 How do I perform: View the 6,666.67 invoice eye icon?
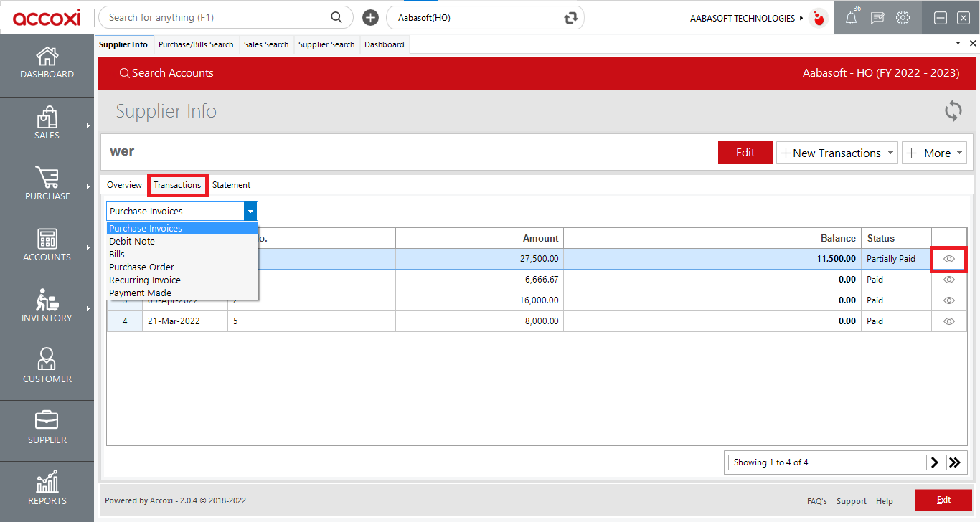949,280
